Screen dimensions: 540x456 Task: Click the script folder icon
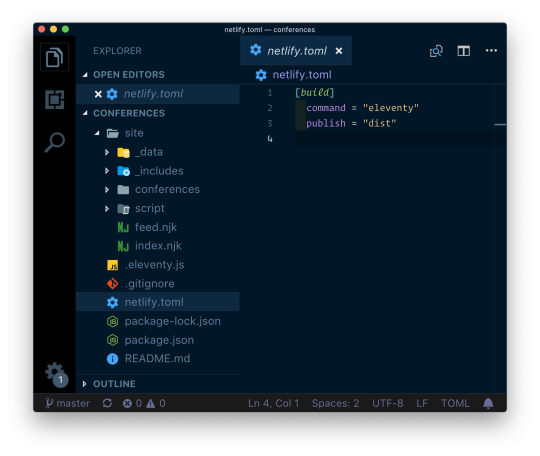click(123, 208)
